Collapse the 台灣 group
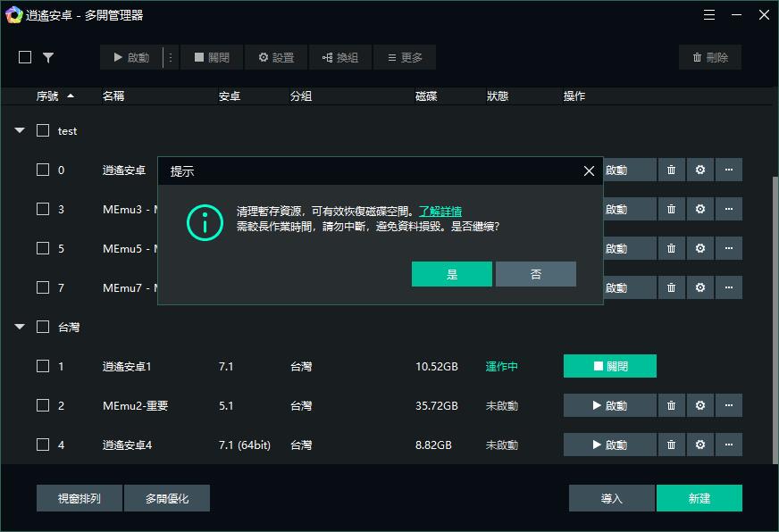This screenshot has height=532, width=779. 20,327
